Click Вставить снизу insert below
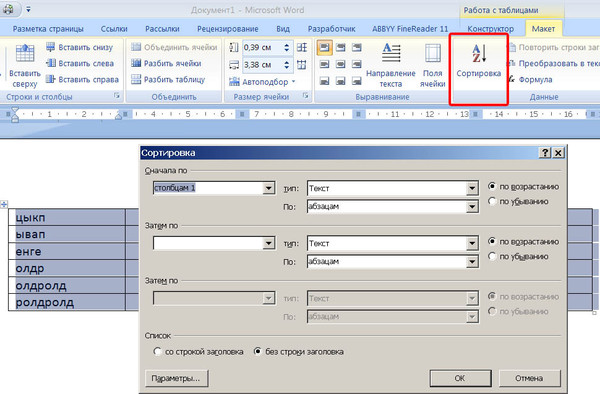This screenshot has width=600, height=394. (79, 47)
